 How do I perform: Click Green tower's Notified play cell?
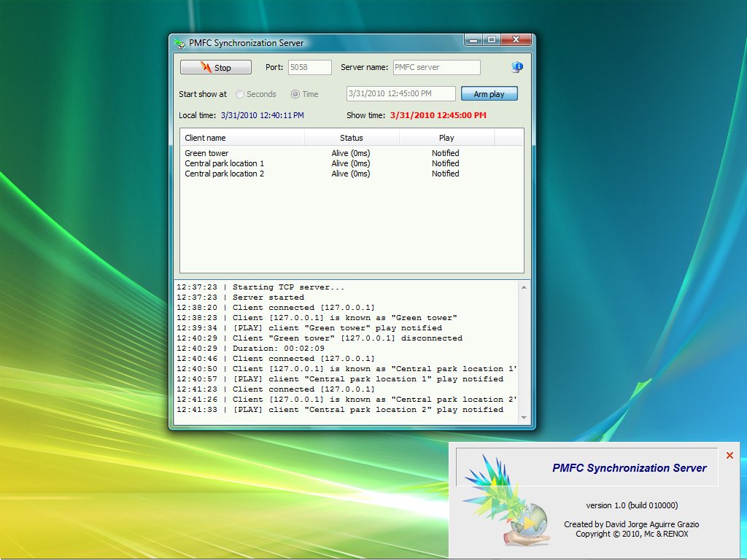pos(446,153)
